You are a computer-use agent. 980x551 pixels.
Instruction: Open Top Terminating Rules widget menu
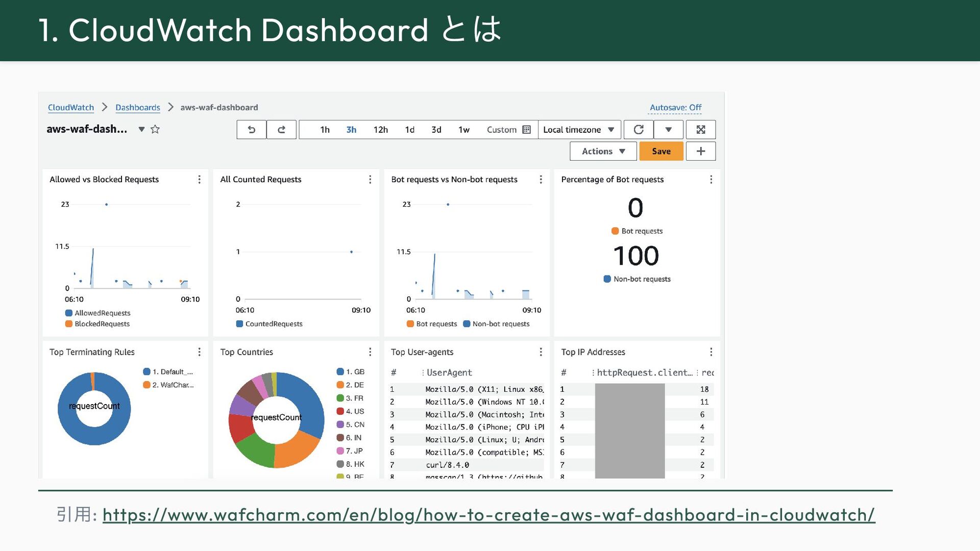tap(199, 352)
